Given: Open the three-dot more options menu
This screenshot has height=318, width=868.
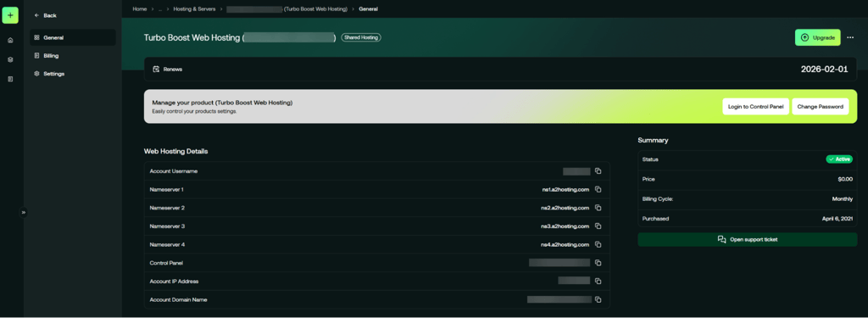Looking at the screenshot, I should [x=850, y=37].
